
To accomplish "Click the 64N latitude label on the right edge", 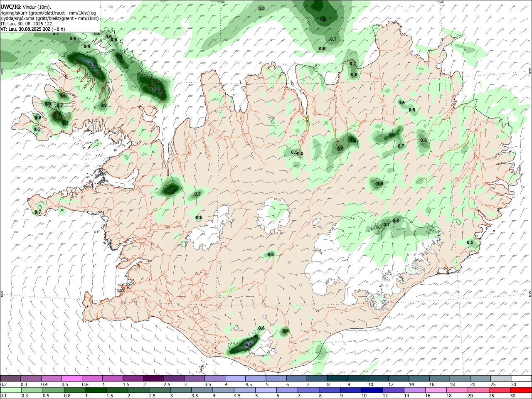I will [530, 294].
